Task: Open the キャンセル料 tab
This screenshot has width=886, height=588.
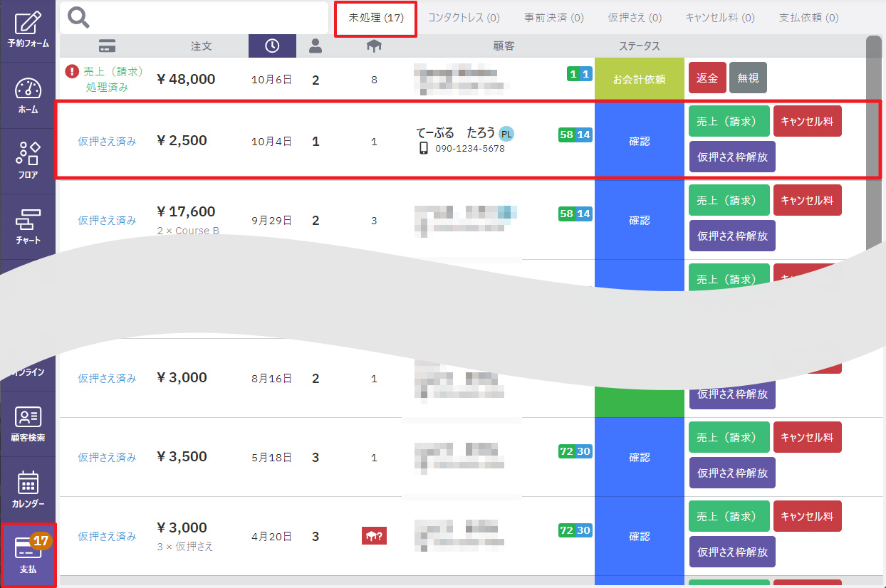Action: [719, 18]
